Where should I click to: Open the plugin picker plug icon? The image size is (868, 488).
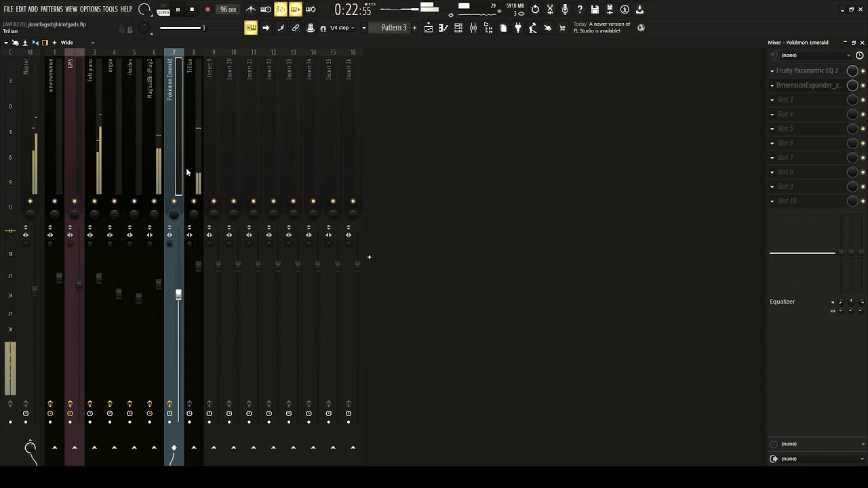(x=518, y=28)
